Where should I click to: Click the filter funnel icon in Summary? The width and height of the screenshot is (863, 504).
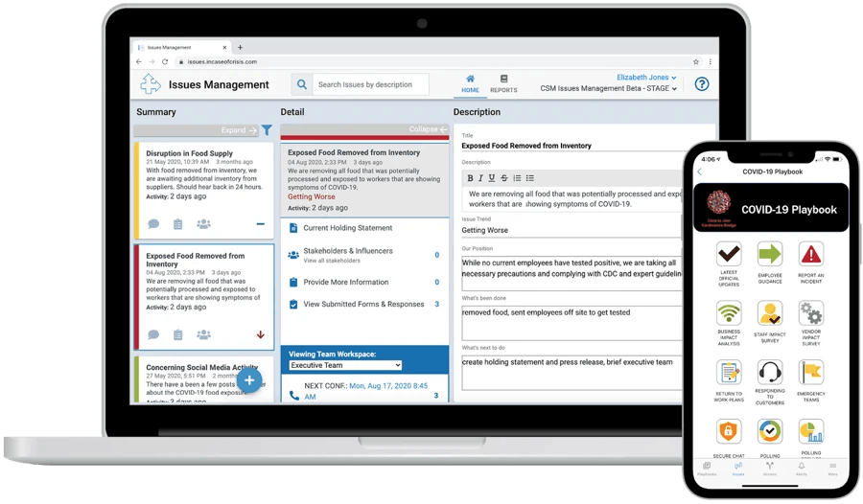pyautogui.click(x=268, y=130)
